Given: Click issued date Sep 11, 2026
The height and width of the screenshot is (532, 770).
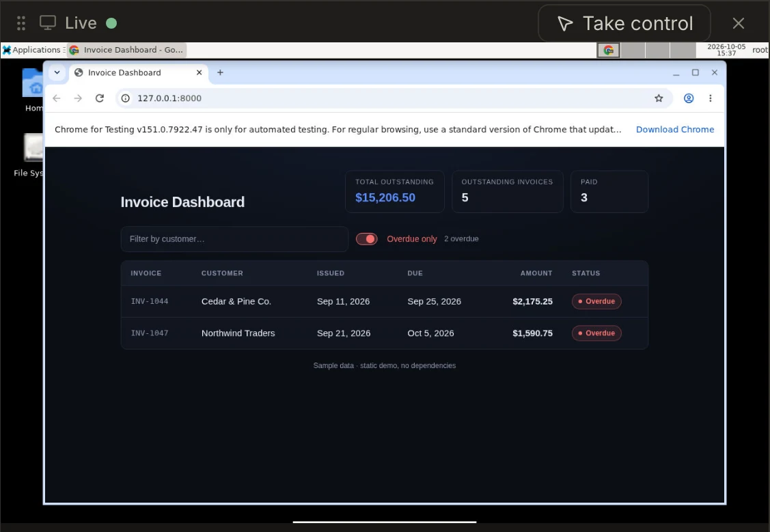Looking at the screenshot, I should (343, 301).
